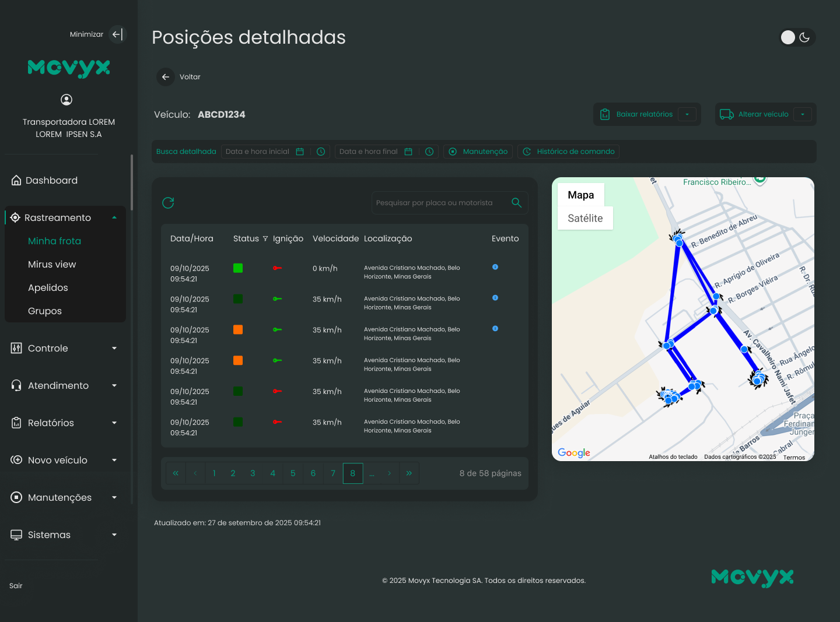Click the light mode circle toggle
Screen dimensions: 840x622
(x=788, y=37)
